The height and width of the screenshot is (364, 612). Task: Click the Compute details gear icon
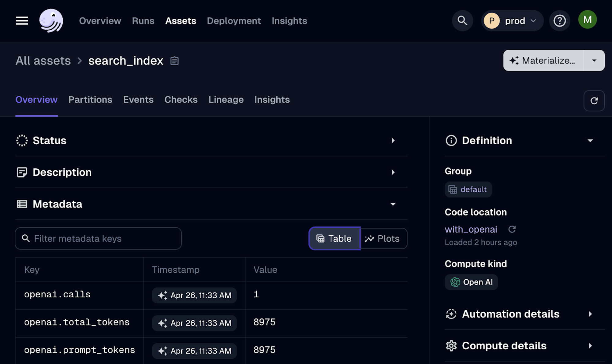click(x=451, y=346)
